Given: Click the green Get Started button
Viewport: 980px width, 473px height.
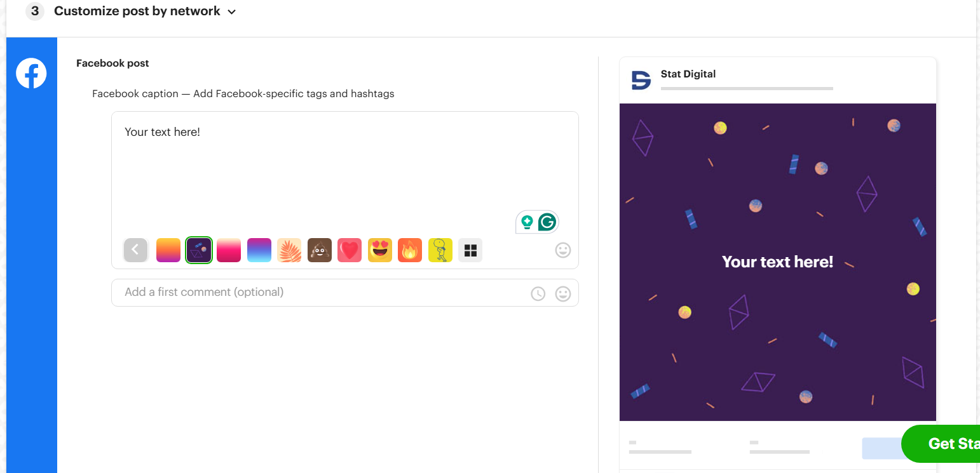Looking at the screenshot, I should pyautogui.click(x=941, y=444).
